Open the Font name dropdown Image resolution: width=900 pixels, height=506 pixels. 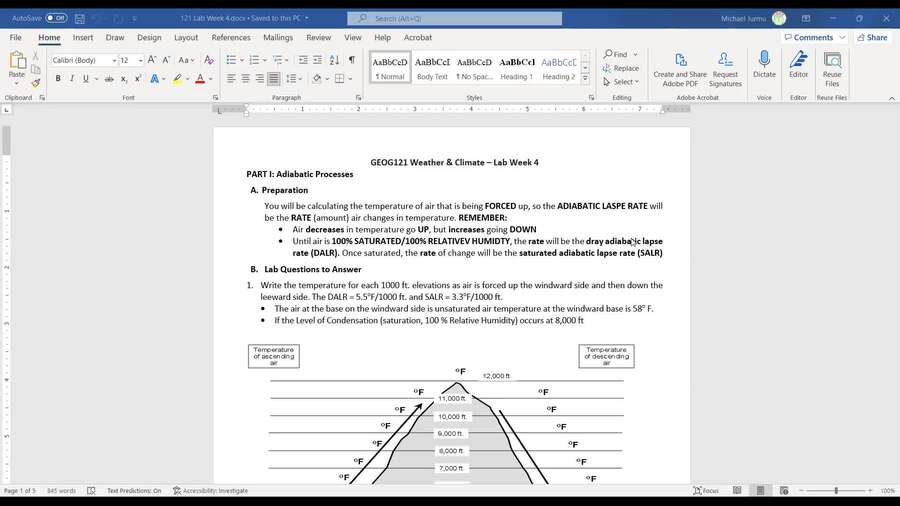click(114, 60)
